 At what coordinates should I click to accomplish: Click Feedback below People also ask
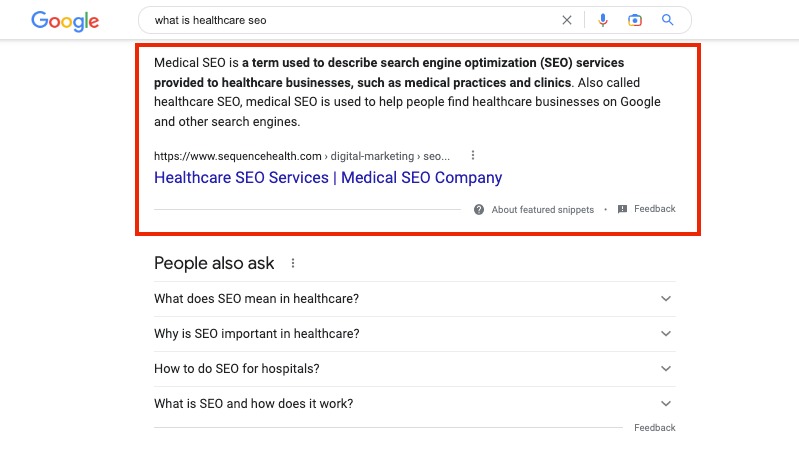coord(654,428)
